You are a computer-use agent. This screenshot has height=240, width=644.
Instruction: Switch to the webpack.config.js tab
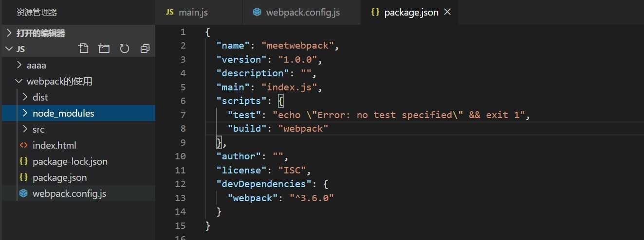click(x=303, y=12)
